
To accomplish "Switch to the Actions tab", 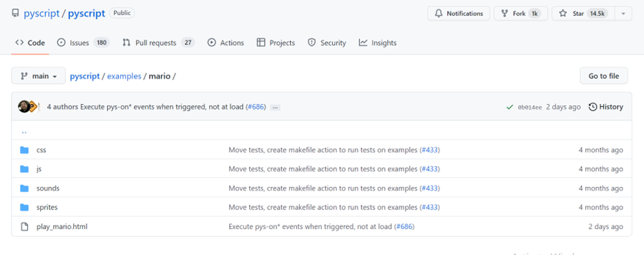I will (226, 43).
